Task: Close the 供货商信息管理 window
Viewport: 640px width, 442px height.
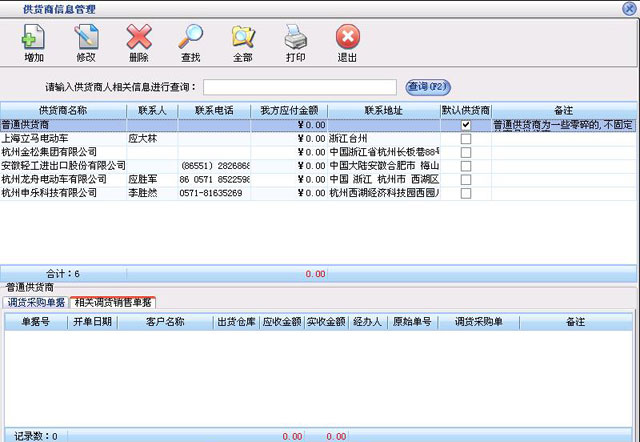Action: (630, 7)
